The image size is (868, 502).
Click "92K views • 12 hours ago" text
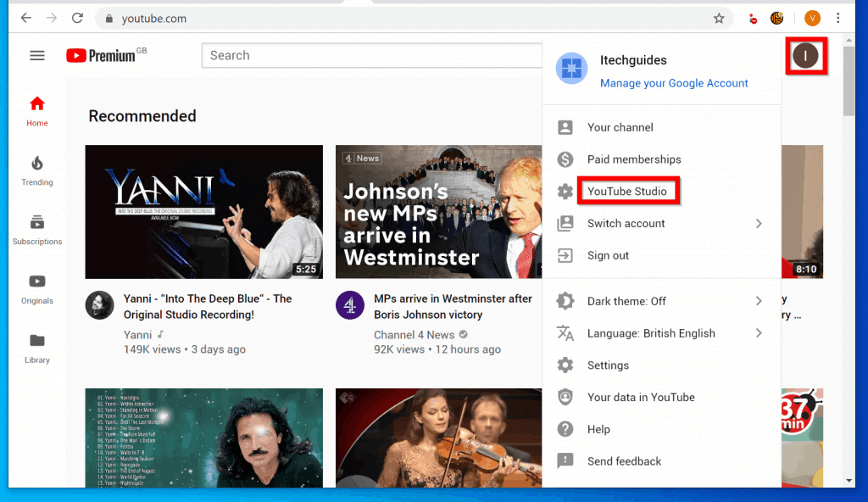pyautogui.click(x=437, y=349)
